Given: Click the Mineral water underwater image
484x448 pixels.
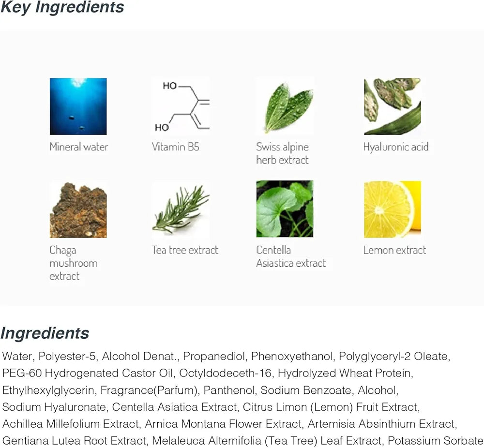Looking at the screenshot, I should (78, 106).
